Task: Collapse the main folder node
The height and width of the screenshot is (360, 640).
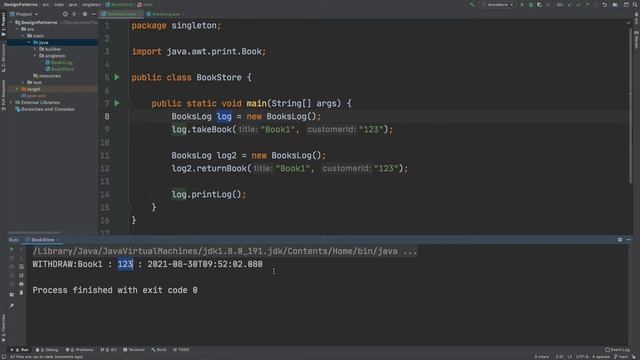Action: pos(23,36)
